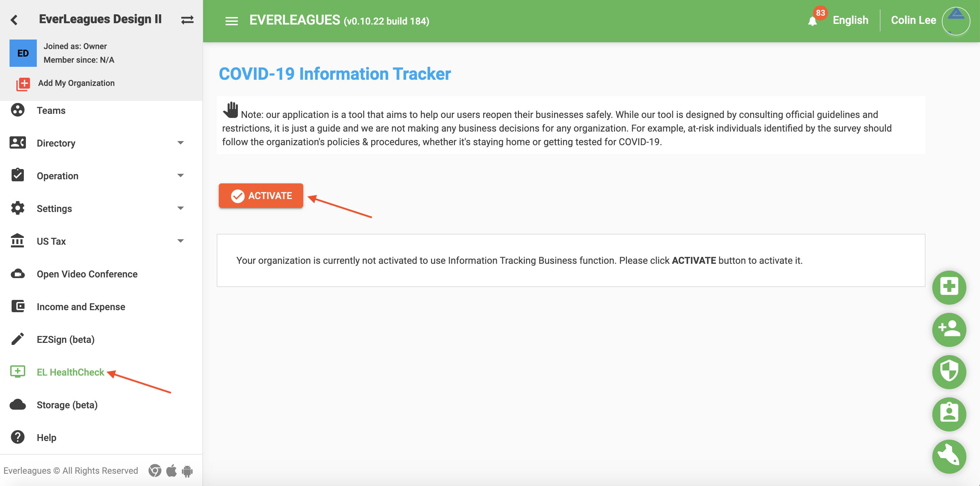Viewport: 980px width, 486px height.
Task: Toggle the hamburger menu icon
Action: coord(231,21)
